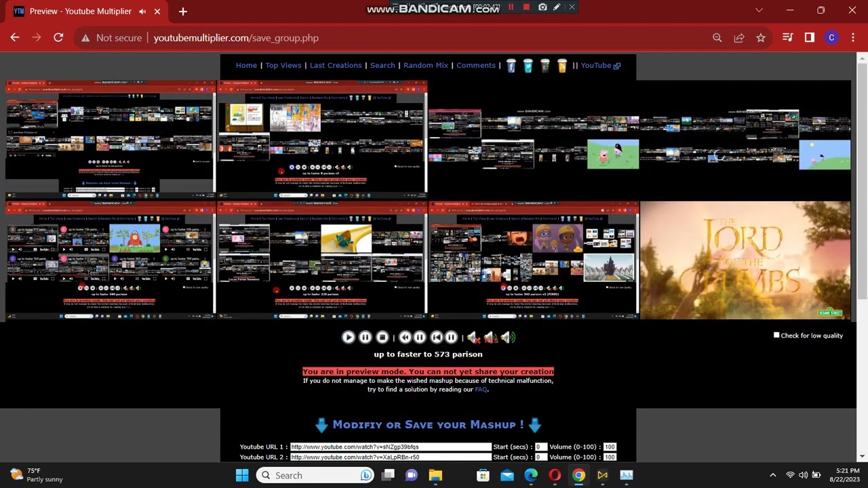The height and width of the screenshot is (488, 868).
Task: Open the Chrome profile avatar menu
Action: coord(831,38)
